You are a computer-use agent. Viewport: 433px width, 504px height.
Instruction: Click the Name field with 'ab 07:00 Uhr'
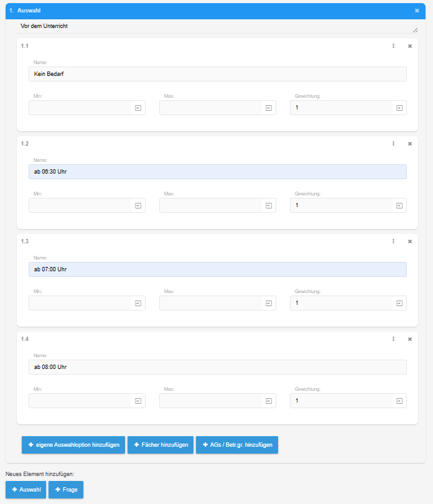click(218, 269)
